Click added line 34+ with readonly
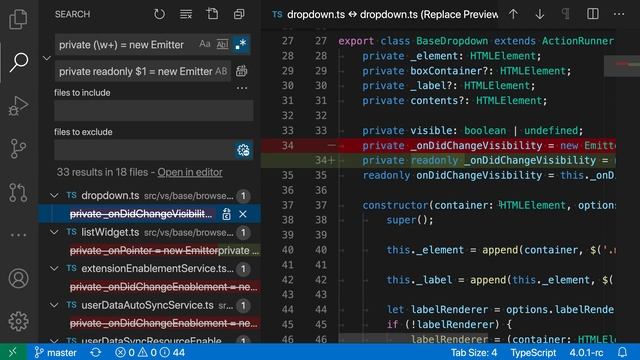Viewport: 640px width, 360px height. (438, 160)
